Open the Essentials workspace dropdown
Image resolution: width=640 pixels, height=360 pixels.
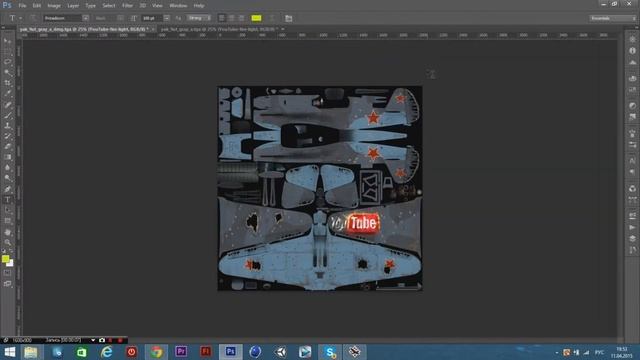point(612,18)
